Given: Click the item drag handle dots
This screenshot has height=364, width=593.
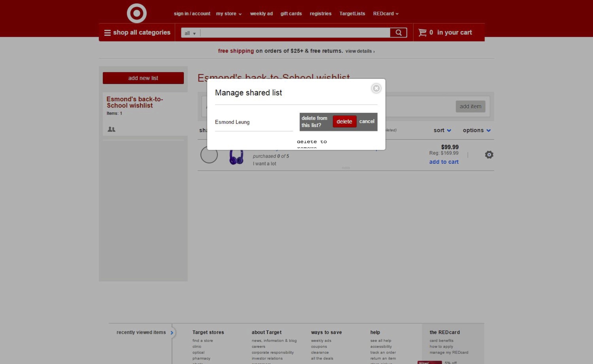Looking at the screenshot, I should coord(346,168).
